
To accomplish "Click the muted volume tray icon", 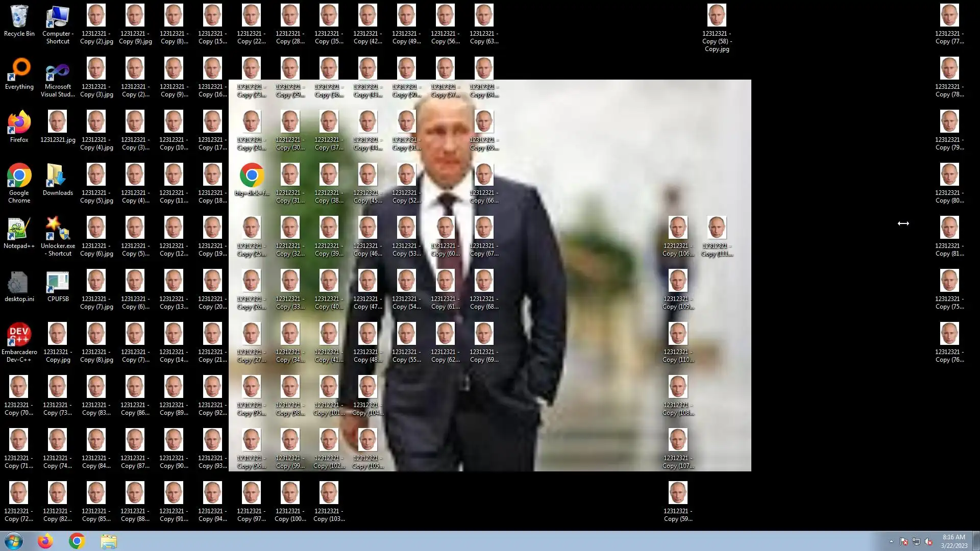I will (928, 541).
